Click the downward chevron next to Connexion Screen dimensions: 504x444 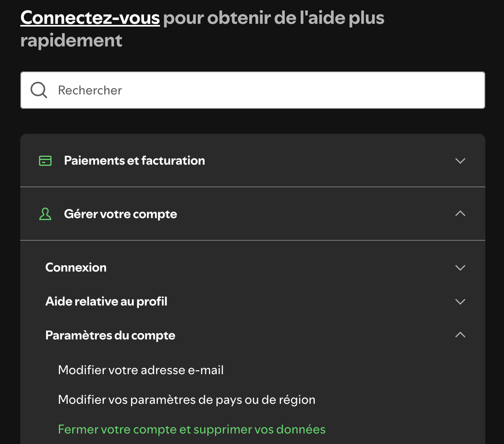click(460, 268)
